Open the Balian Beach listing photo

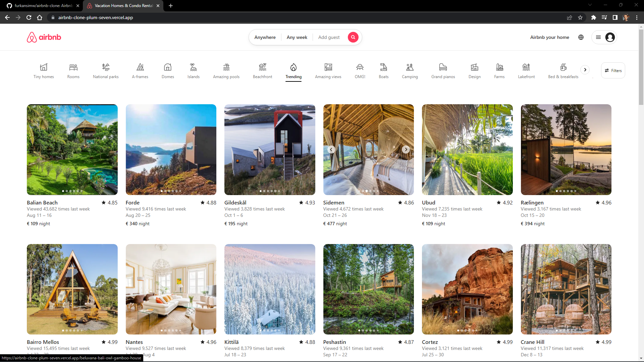point(72,149)
